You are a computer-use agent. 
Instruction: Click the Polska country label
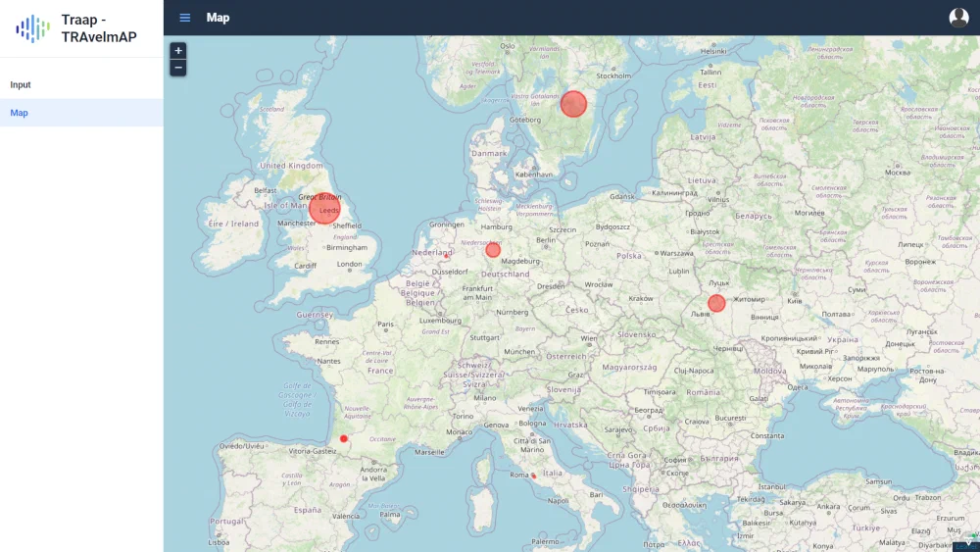pyautogui.click(x=629, y=256)
